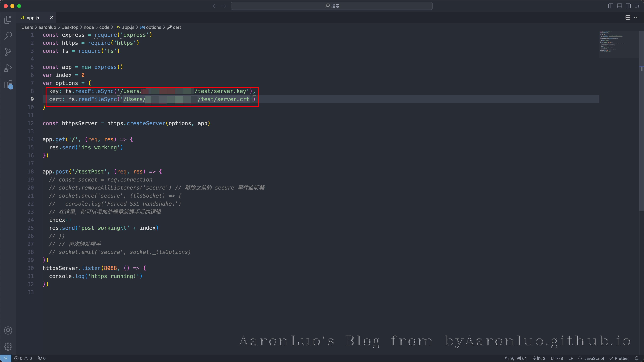
Task: Expand the options breadcrumb symbol
Action: (x=153, y=27)
